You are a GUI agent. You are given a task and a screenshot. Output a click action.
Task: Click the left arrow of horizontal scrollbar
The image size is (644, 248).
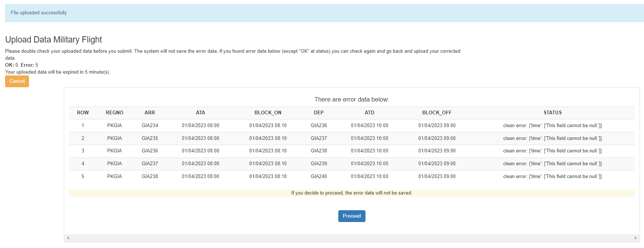68,238
